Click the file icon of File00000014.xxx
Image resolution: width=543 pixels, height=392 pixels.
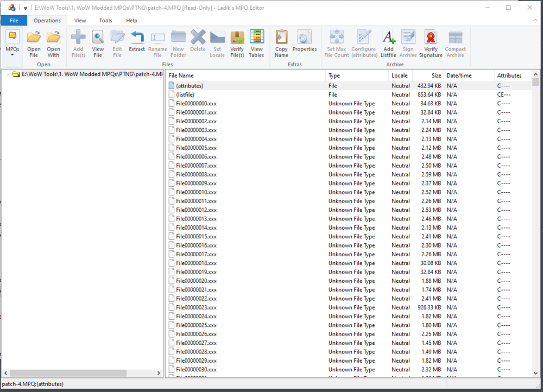tap(172, 227)
